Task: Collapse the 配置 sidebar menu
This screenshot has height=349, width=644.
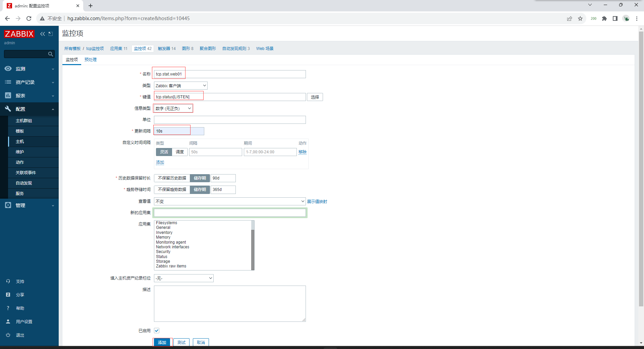Action: [29, 109]
